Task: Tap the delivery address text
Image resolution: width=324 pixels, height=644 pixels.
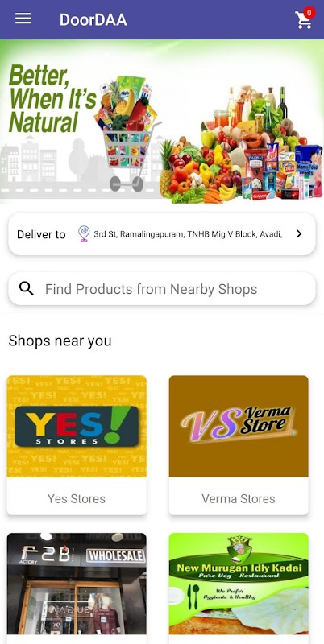Action: point(188,234)
